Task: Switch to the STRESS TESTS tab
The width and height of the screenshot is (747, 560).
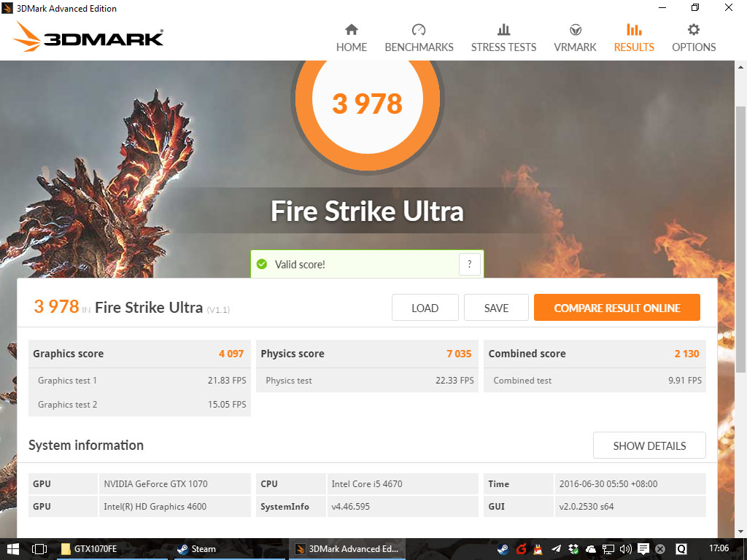Action: coord(503,38)
